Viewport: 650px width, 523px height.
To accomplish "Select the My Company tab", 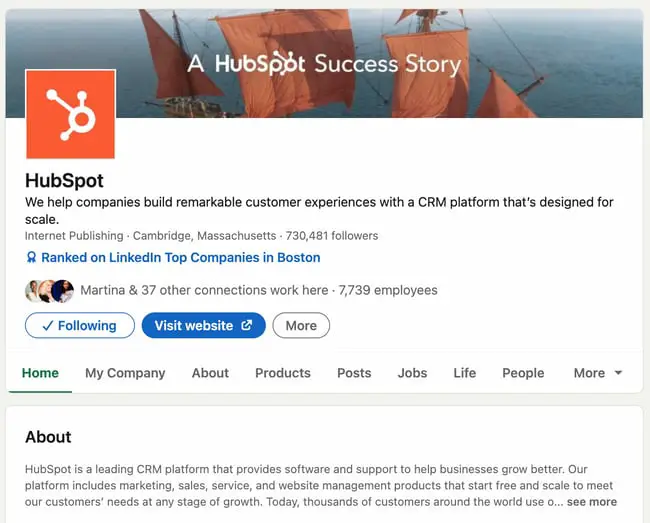I will [x=125, y=373].
